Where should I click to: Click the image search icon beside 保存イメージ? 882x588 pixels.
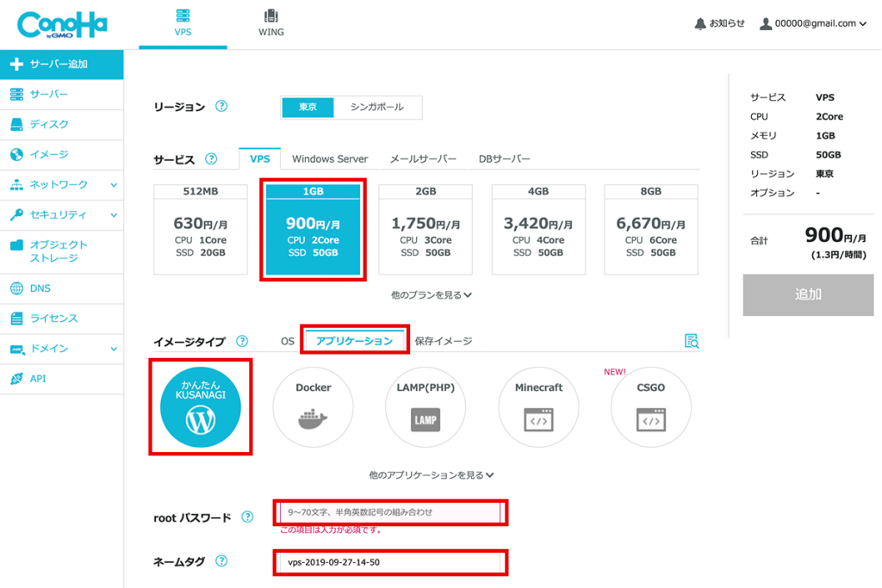[x=692, y=341]
